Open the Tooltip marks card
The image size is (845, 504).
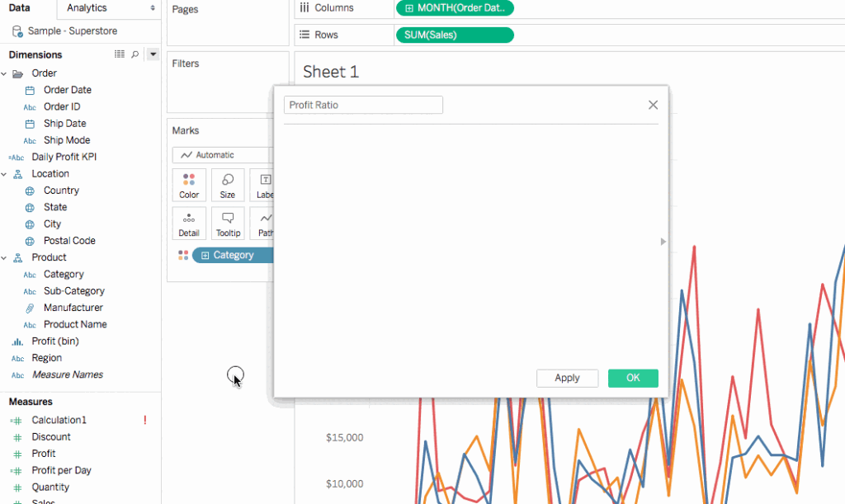coord(228,224)
